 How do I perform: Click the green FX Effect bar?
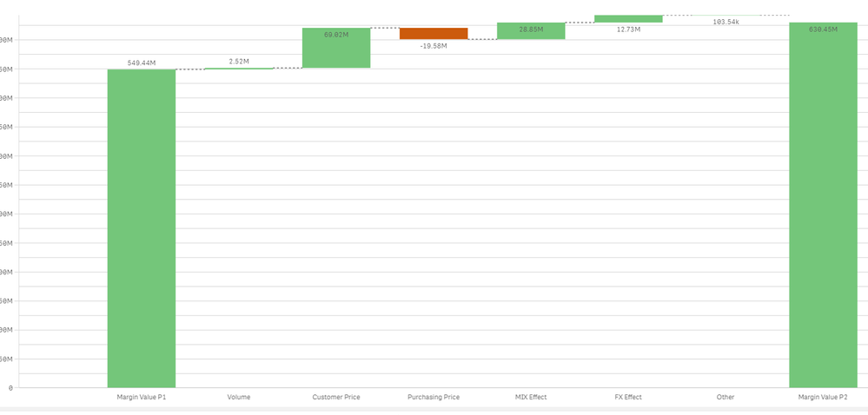pyautogui.click(x=628, y=18)
